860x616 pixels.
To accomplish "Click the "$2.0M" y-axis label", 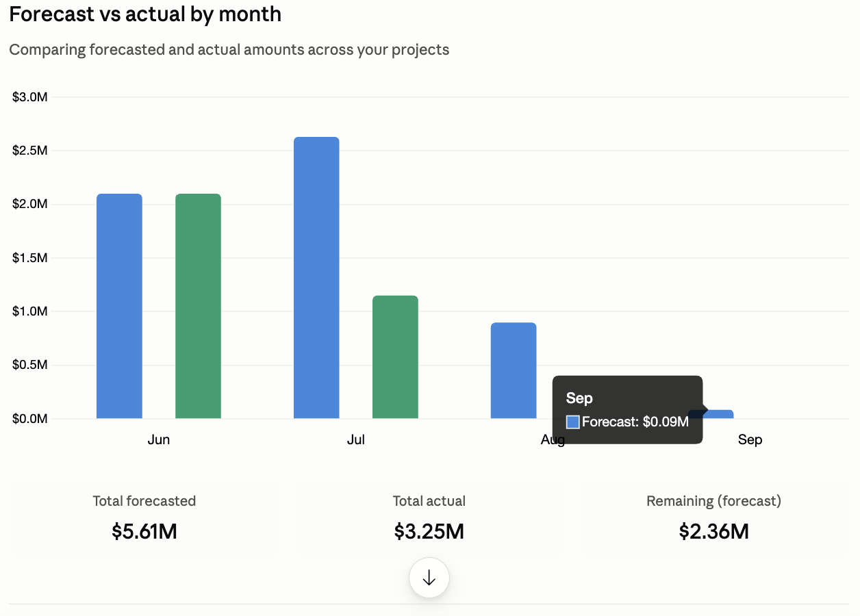I will (x=30, y=204).
